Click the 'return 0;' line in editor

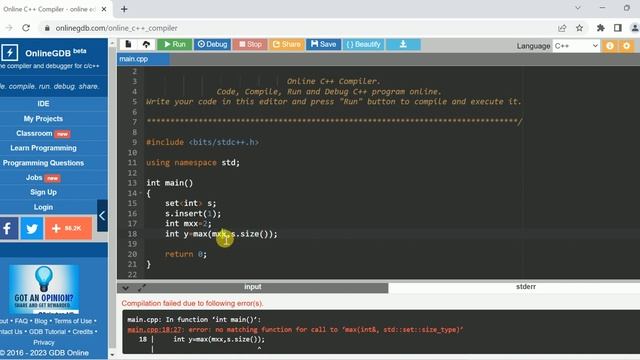click(x=186, y=254)
